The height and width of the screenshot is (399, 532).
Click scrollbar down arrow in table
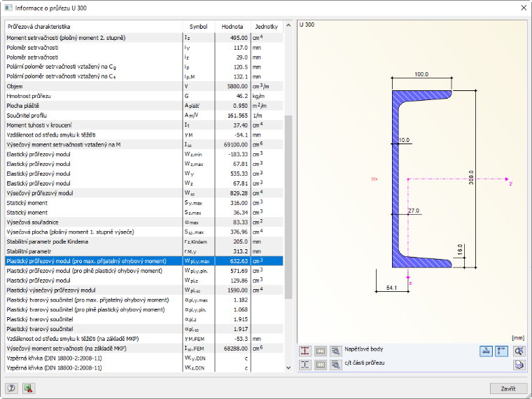[288, 367]
